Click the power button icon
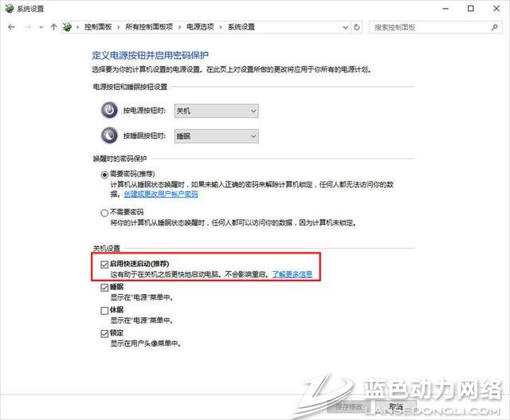The image size is (510, 420). coord(109,111)
